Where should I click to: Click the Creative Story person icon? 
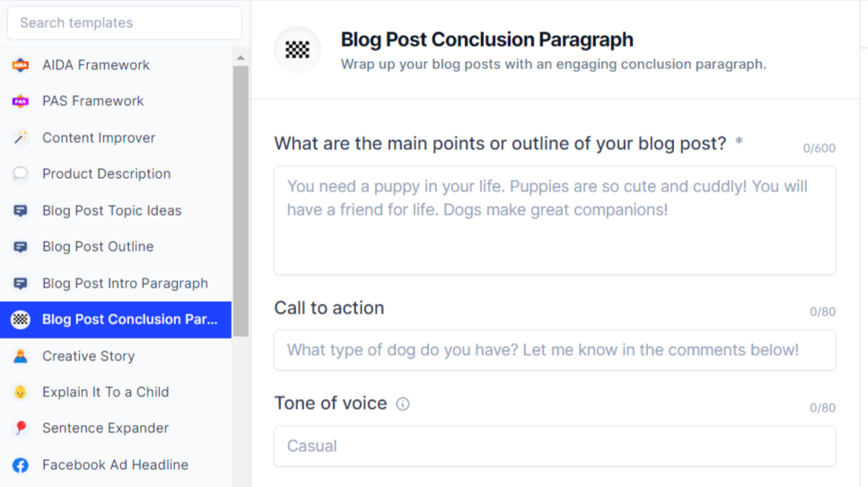tap(20, 356)
